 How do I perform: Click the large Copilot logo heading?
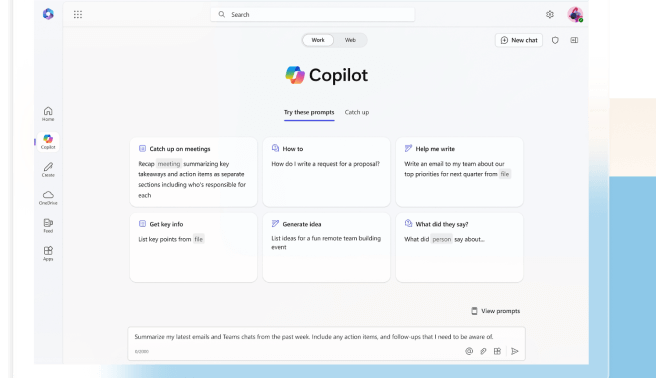326,75
